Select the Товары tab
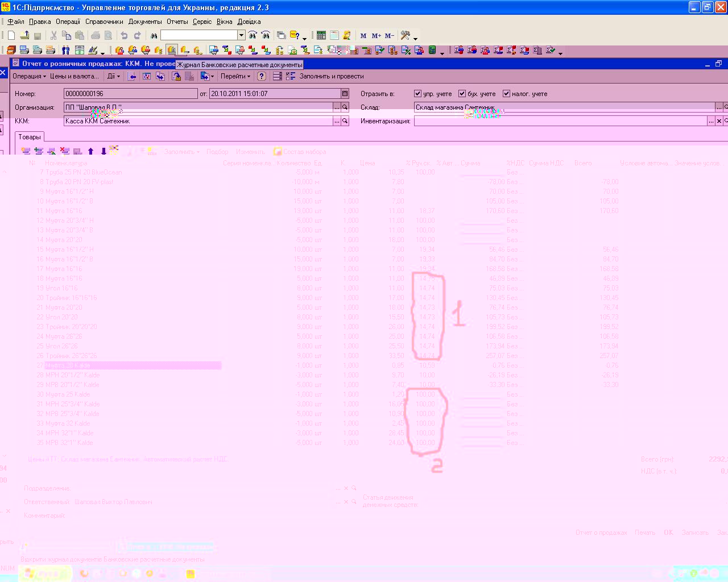This screenshot has height=582, width=728. [x=30, y=137]
